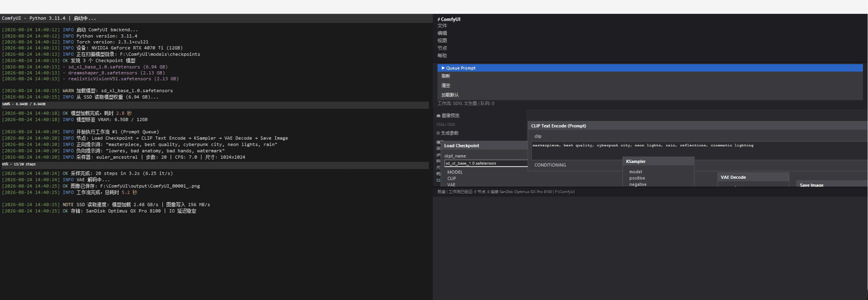Image resolution: width=868 pixels, height=300 pixels.
Task: Open the 帮助 menu
Action: 442,56
